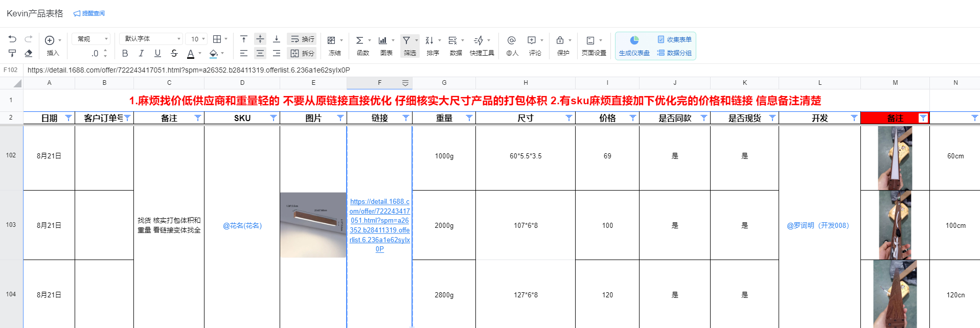This screenshot has height=328, width=980.
Task: Select the format painter tool
Action: tap(13, 53)
